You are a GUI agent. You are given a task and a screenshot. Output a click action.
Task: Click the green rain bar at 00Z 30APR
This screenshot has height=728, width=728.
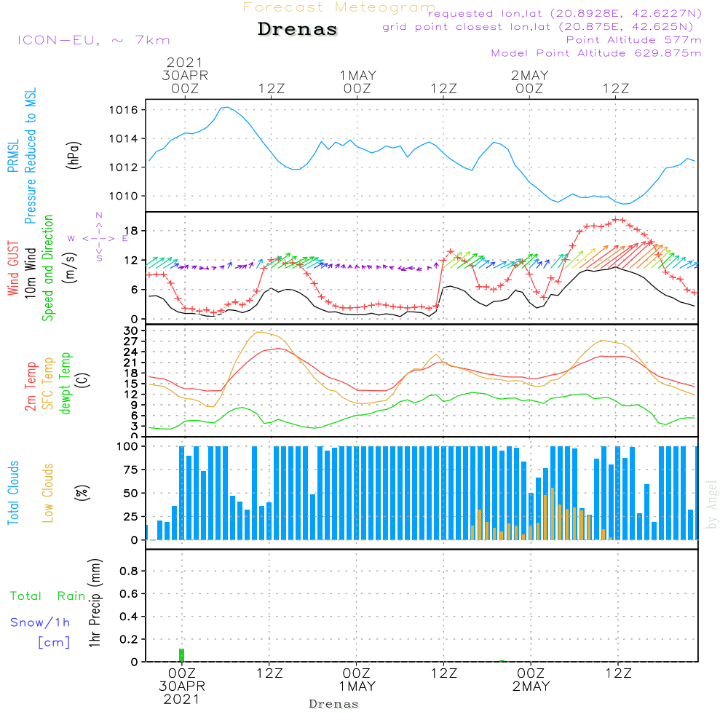(181, 655)
